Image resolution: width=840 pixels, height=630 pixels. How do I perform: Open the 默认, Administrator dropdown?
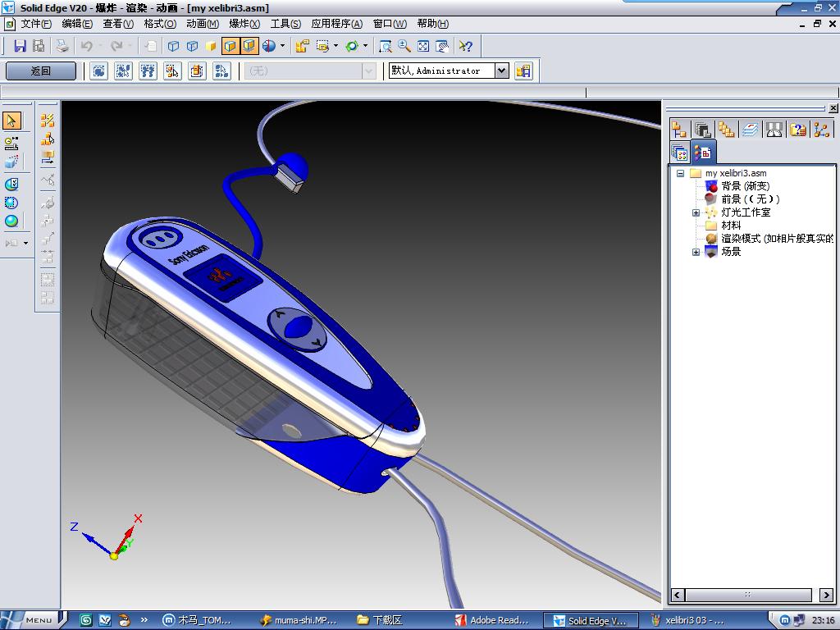tap(501, 71)
